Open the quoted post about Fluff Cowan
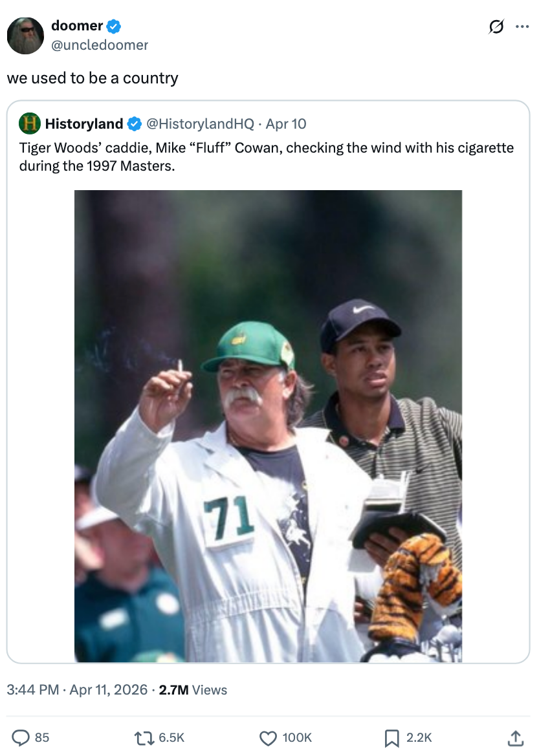The width and height of the screenshot is (539, 756). tap(267, 157)
